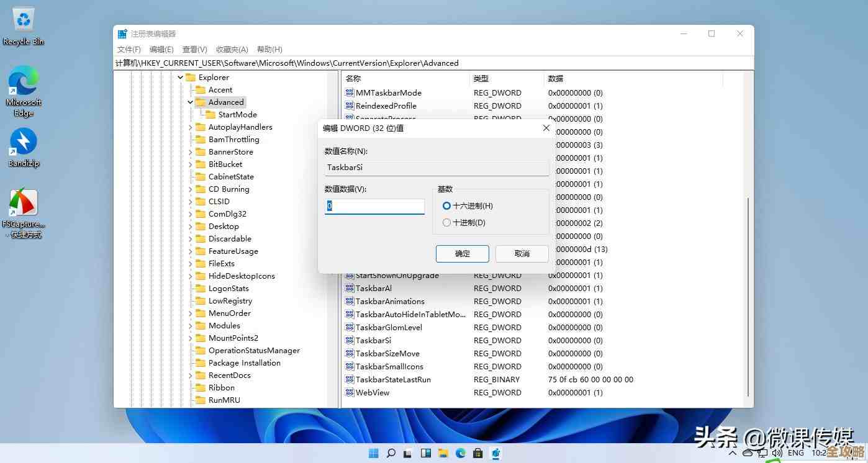Click the Search icon on the taskbar

tap(391, 453)
